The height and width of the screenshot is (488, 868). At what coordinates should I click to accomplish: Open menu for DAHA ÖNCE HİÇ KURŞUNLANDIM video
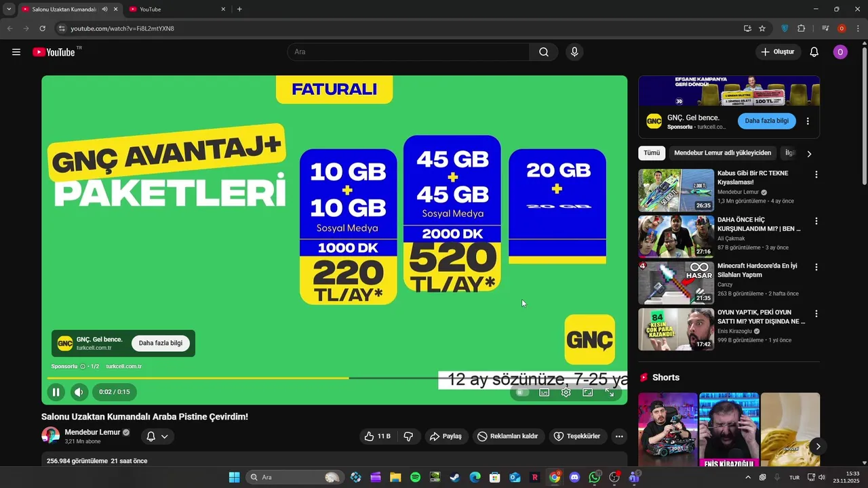point(816,221)
